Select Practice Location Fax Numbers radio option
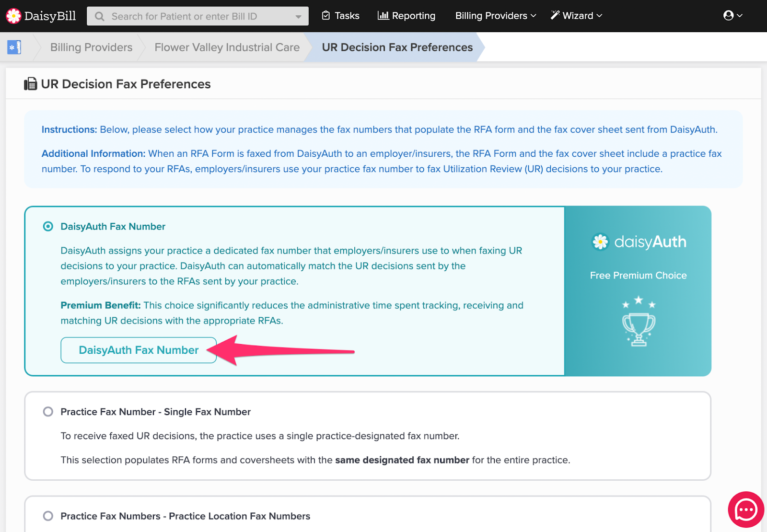767x532 pixels. 48,516
